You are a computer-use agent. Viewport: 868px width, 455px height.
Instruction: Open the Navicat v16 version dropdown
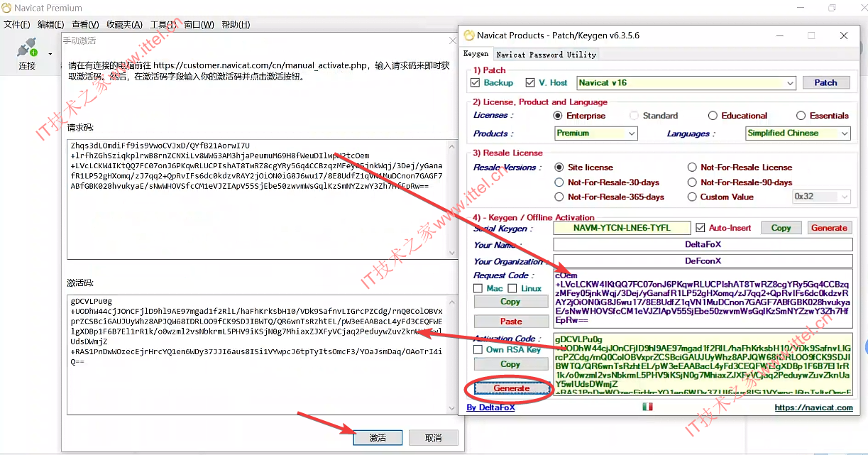click(x=686, y=83)
